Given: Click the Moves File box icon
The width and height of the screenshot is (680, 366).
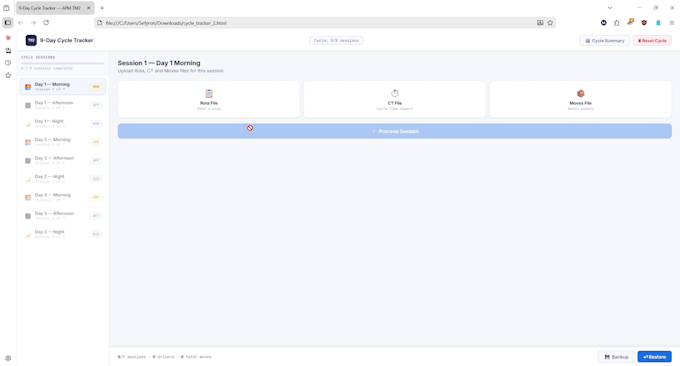Looking at the screenshot, I should (x=580, y=93).
